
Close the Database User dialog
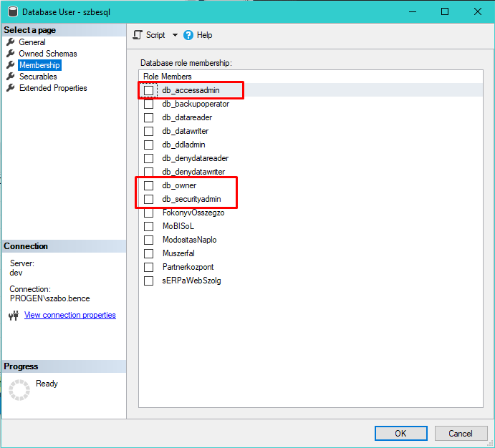478,11
